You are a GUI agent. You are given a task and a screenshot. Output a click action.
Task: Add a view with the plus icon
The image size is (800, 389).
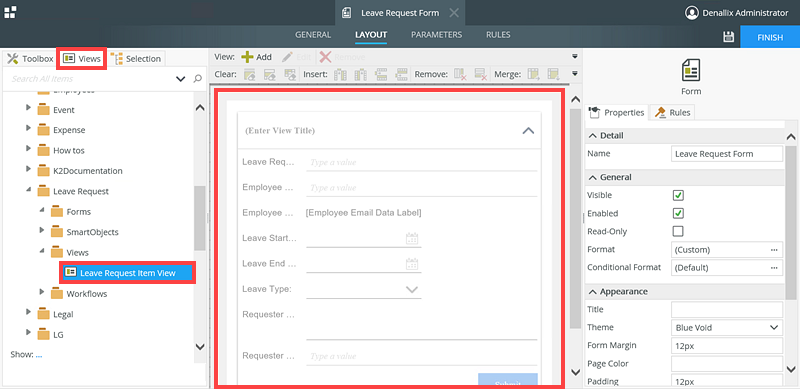click(247, 57)
